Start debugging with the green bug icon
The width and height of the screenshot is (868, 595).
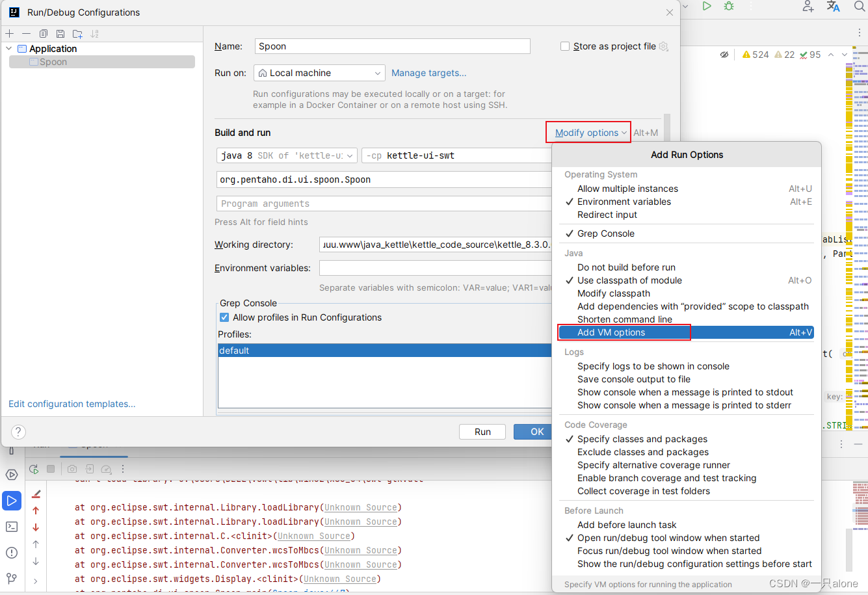pos(729,7)
